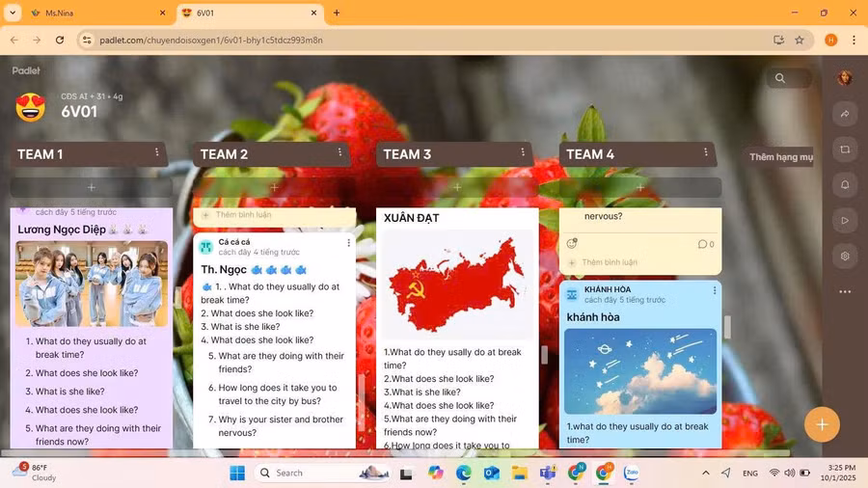The image size is (868, 488).
Task: Click the share arrow icon in sidebar
Action: pos(845,114)
